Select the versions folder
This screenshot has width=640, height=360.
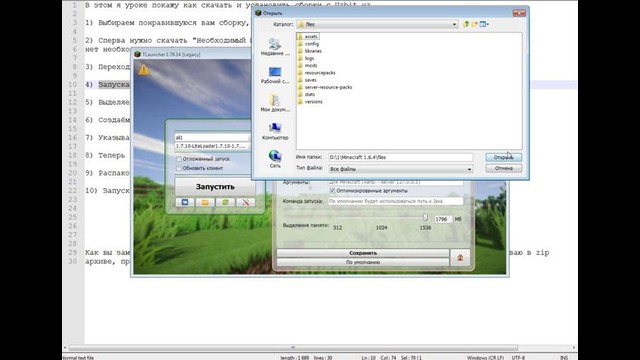point(310,102)
